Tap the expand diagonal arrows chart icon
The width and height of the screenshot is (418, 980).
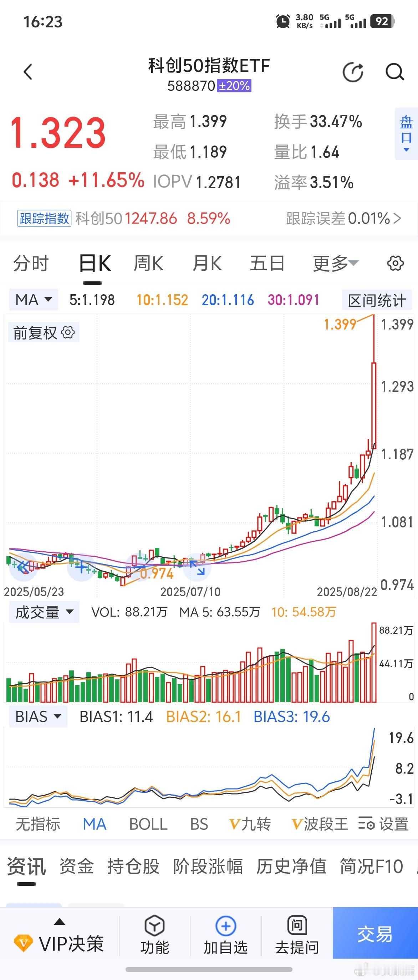[197, 567]
